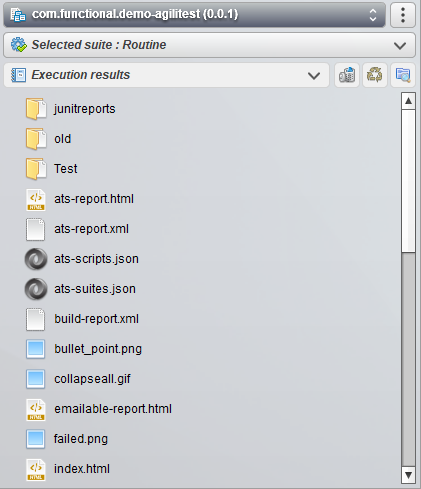Click the gear icon of Selected suite
The width and height of the screenshot is (421, 489).
click(19, 45)
